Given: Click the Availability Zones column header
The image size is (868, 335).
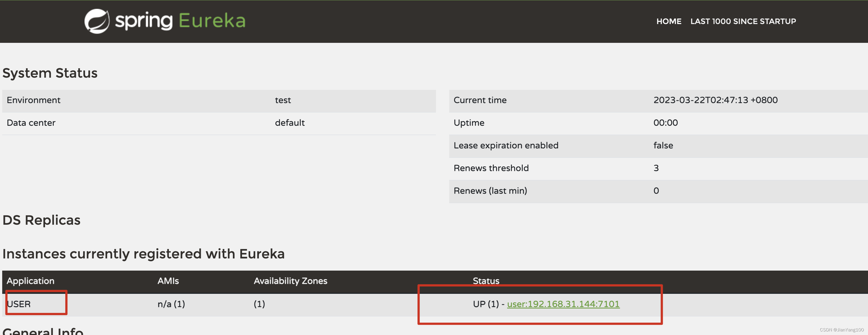Looking at the screenshot, I should [290, 281].
